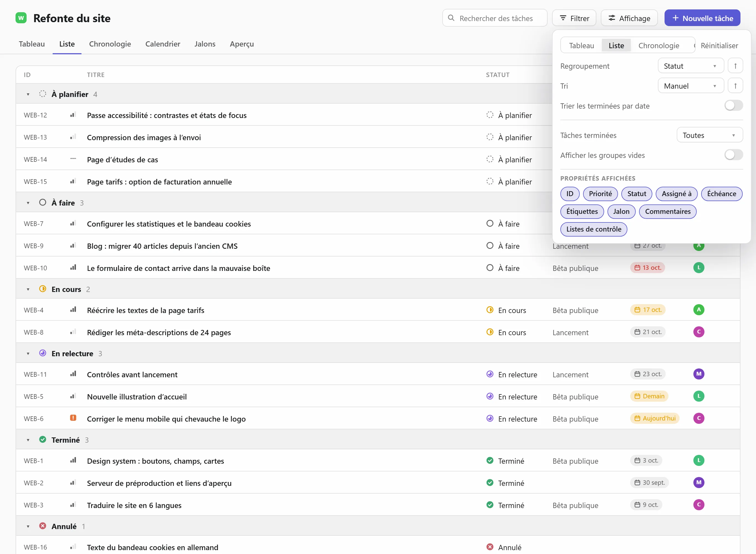Screen dimensions: 756x554
Task: Click the Filtrer button
Action: coord(574,18)
